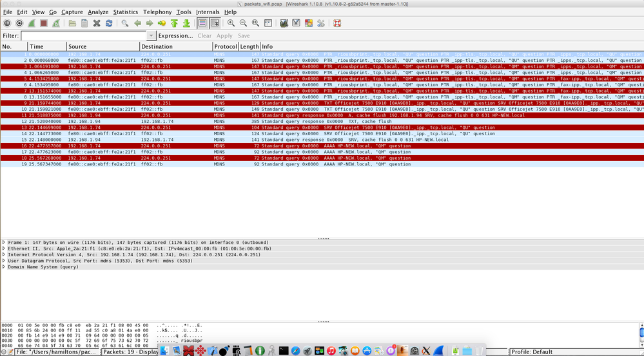Image resolution: width=644 pixels, height=356 pixels.
Task: Start a new live capture
Action: click(32, 23)
